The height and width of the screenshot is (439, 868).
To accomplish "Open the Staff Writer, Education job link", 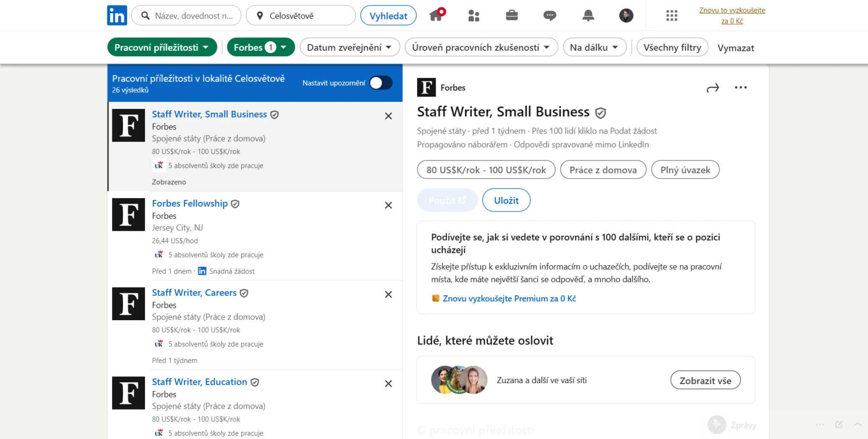I will pyautogui.click(x=199, y=382).
